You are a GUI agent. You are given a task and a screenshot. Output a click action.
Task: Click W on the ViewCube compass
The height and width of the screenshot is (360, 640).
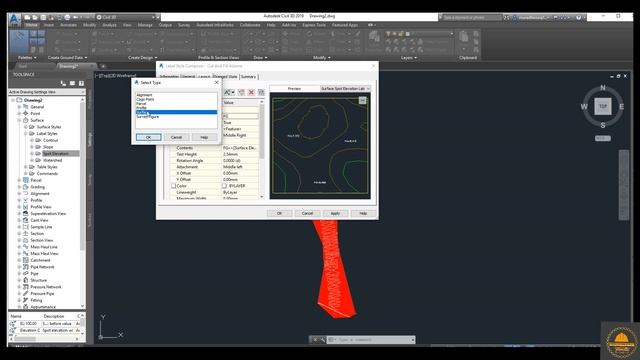click(584, 107)
